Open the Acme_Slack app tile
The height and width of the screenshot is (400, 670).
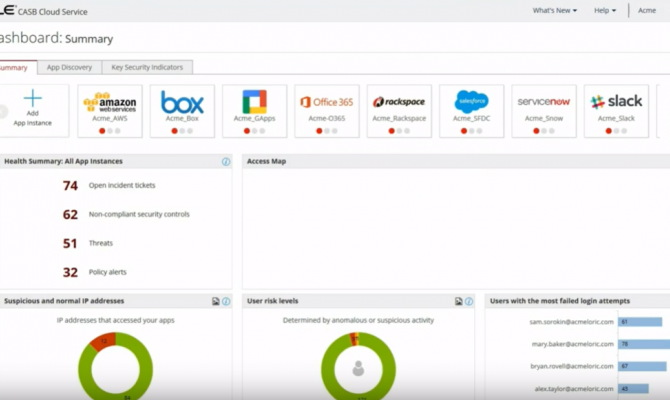[616, 111]
